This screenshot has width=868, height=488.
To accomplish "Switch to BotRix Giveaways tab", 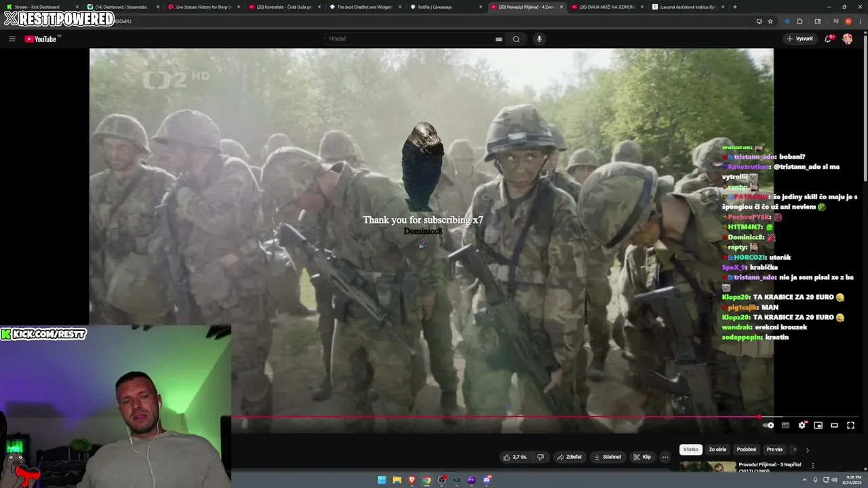I will (445, 7).
